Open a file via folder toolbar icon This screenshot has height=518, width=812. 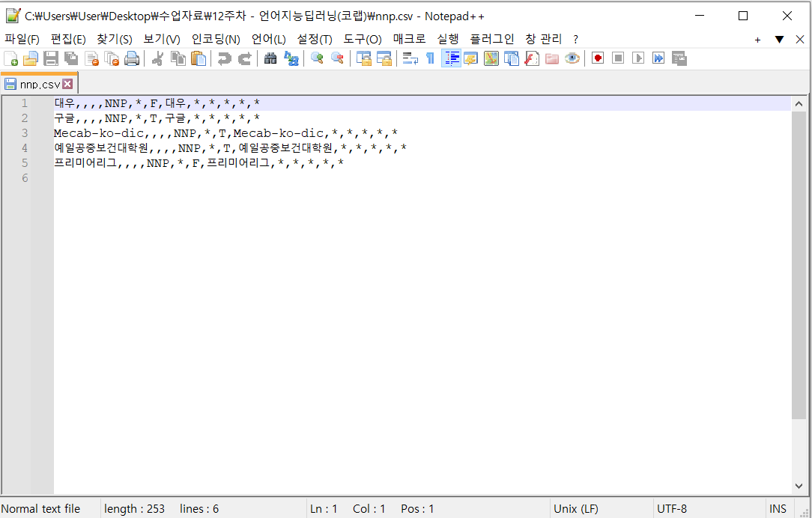click(31, 58)
